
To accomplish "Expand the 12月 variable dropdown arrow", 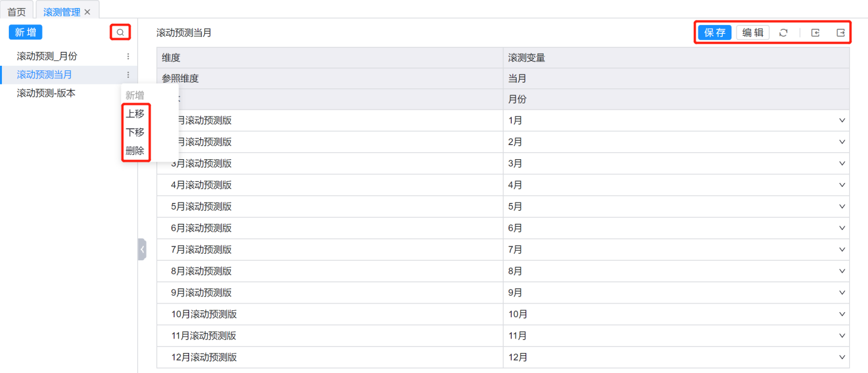I will (x=842, y=357).
